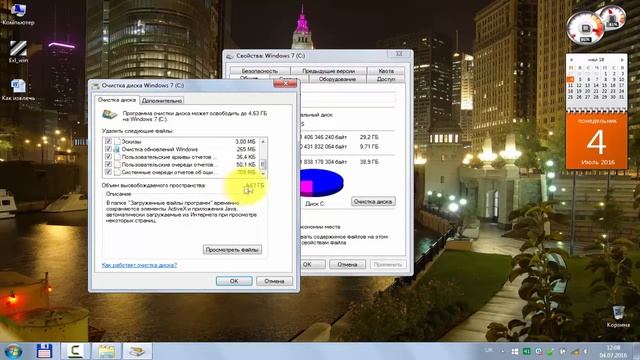Viewport: 640px width, 360px height.
Task: Open Предыдущие версии tab in Properties
Action: point(328,71)
